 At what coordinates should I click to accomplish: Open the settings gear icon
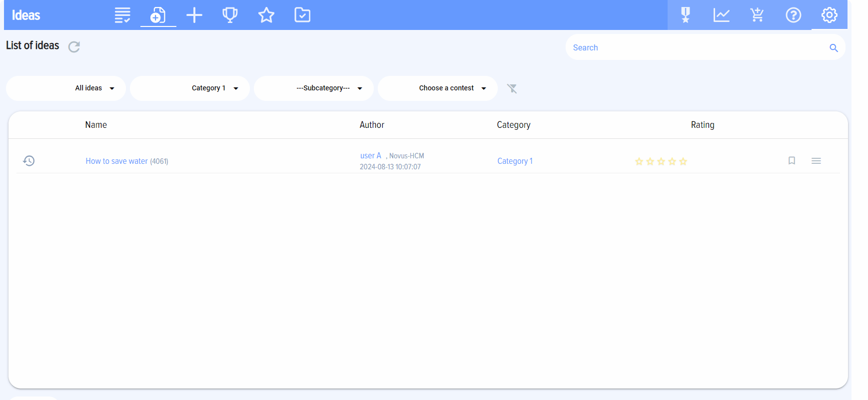point(829,15)
